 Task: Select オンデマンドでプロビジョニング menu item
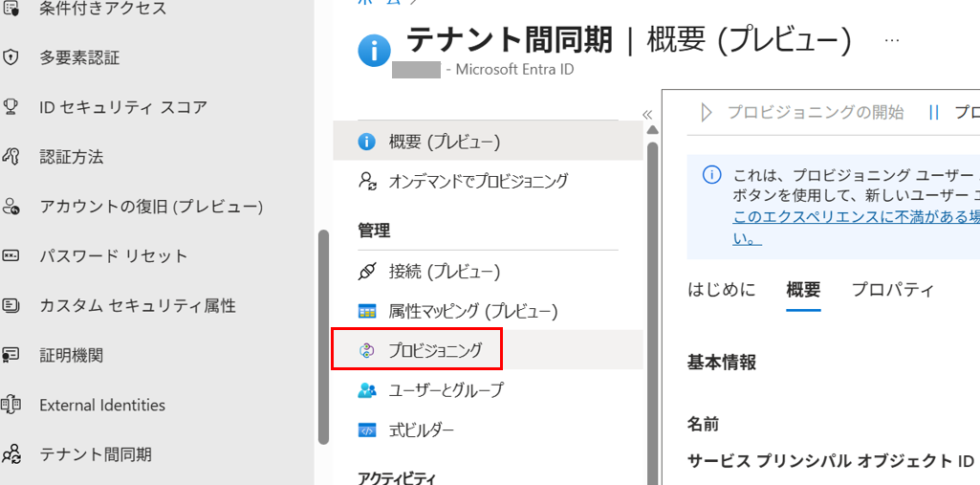[x=488, y=181]
